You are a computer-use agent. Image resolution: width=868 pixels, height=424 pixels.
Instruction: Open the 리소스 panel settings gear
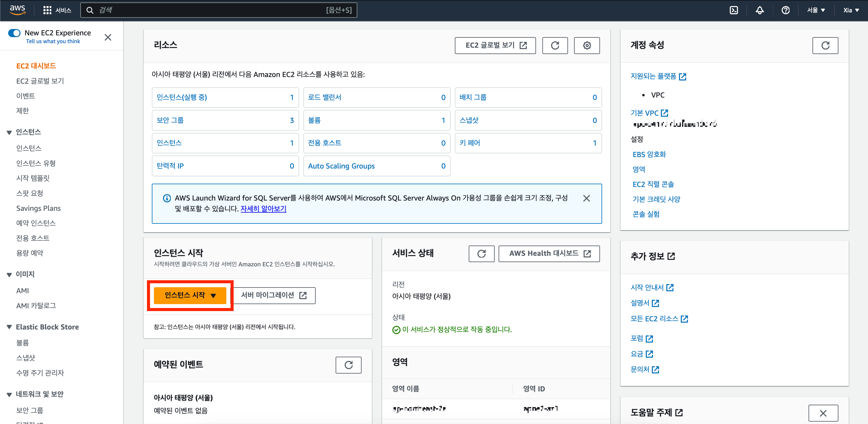click(587, 46)
